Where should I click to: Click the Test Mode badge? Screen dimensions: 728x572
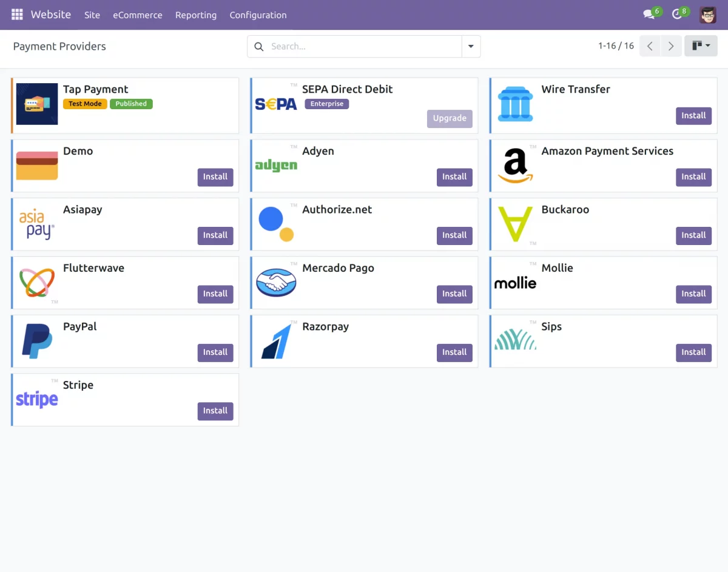[85, 104]
